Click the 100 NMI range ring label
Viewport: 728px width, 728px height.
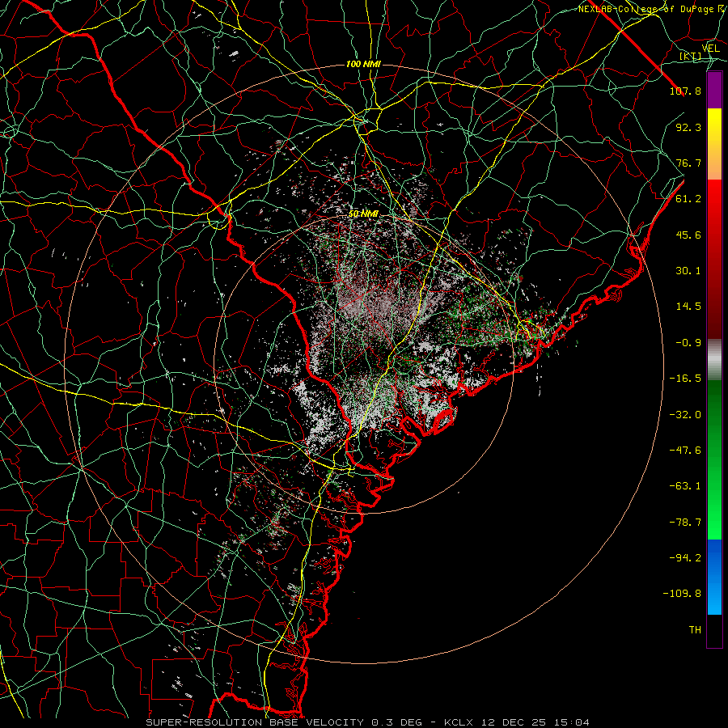pyautogui.click(x=363, y=64)
